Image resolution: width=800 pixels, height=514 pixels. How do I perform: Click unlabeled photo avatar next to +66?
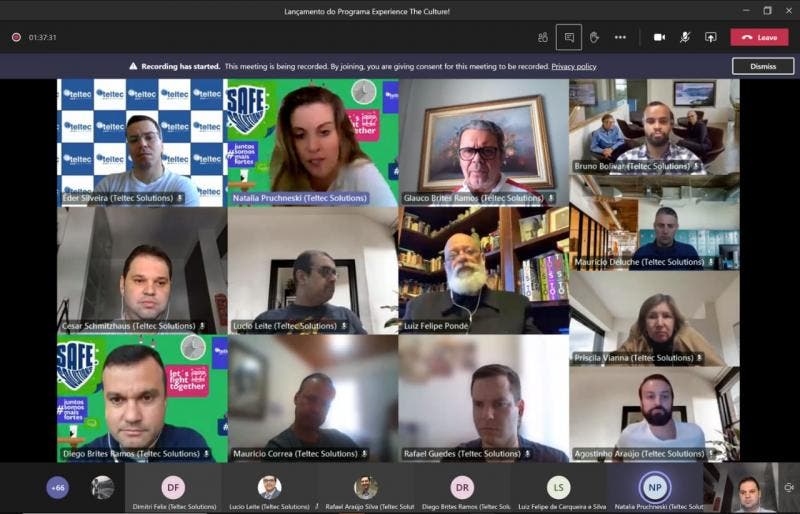[103, 487]
